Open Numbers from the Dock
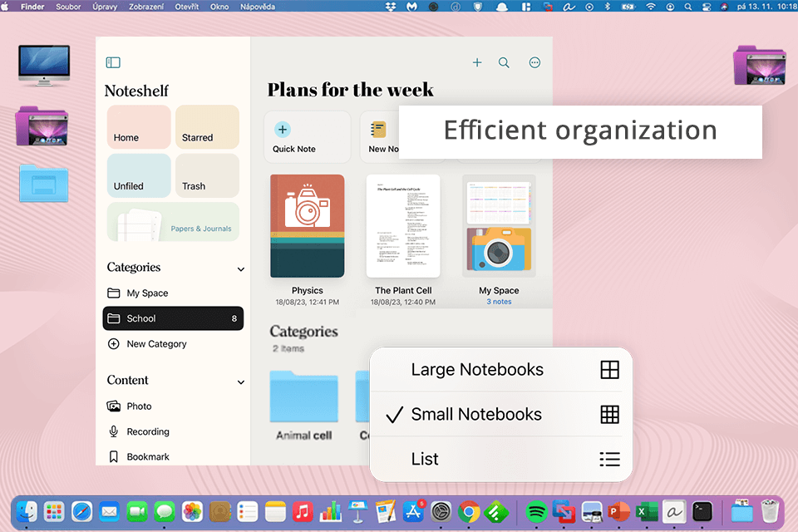This screenshot has height=532, width=798. point(330,512)
